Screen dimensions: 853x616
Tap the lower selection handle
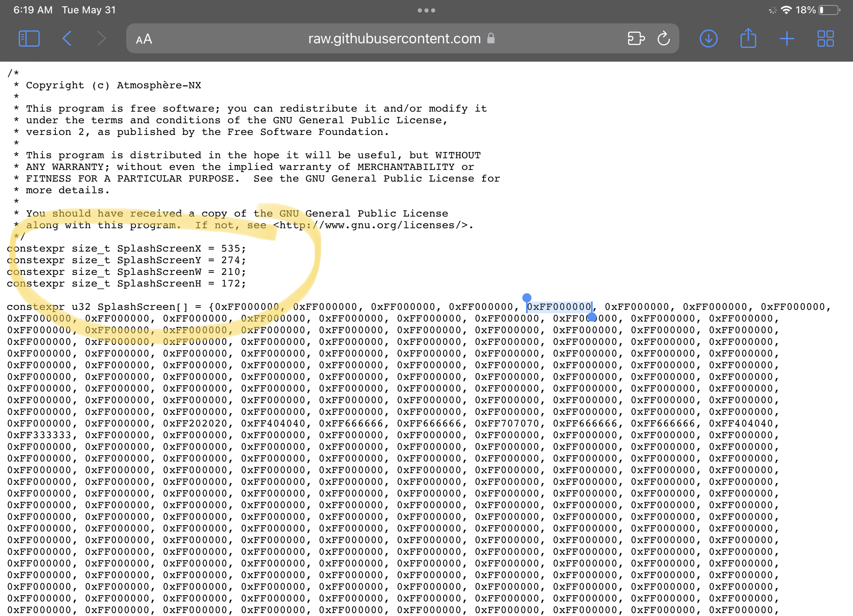pyautogui.click(x=592, y=317)
